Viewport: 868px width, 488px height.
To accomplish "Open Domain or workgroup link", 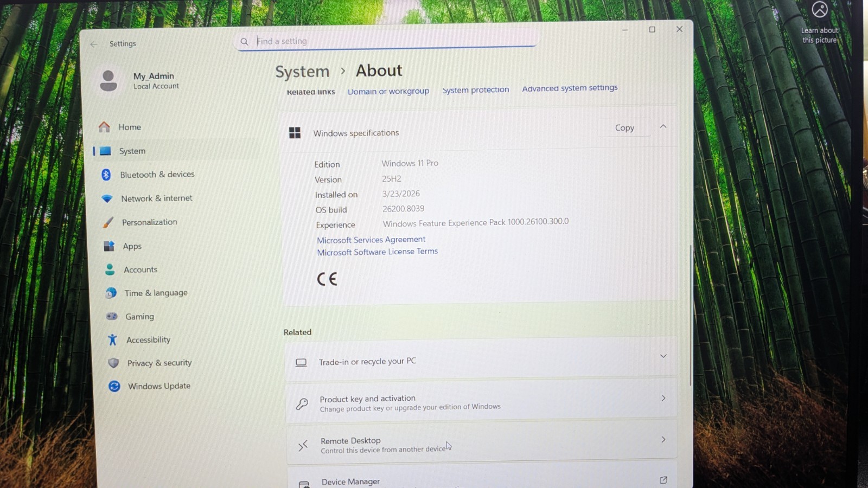I will click(388, 91).
